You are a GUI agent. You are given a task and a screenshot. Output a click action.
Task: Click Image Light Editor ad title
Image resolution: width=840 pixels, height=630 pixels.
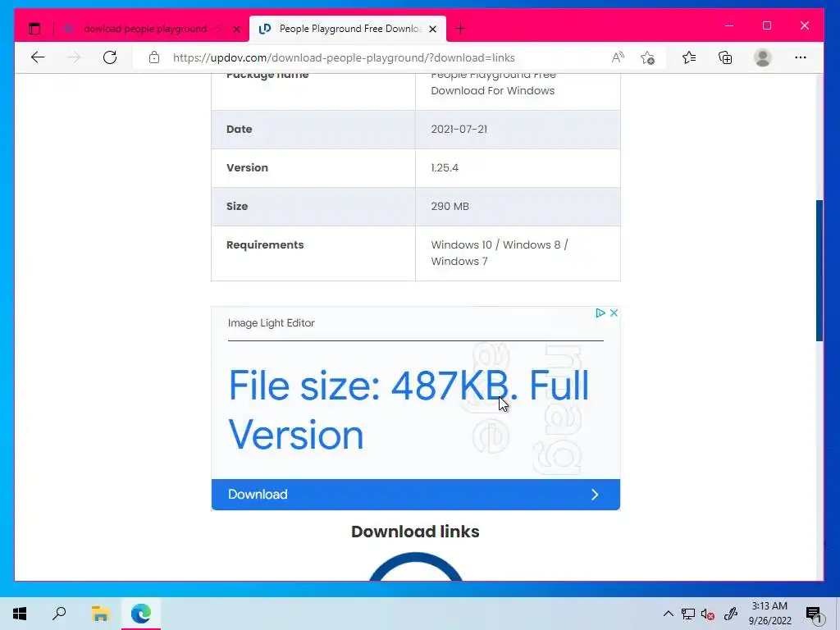click(x=271, y=323)
